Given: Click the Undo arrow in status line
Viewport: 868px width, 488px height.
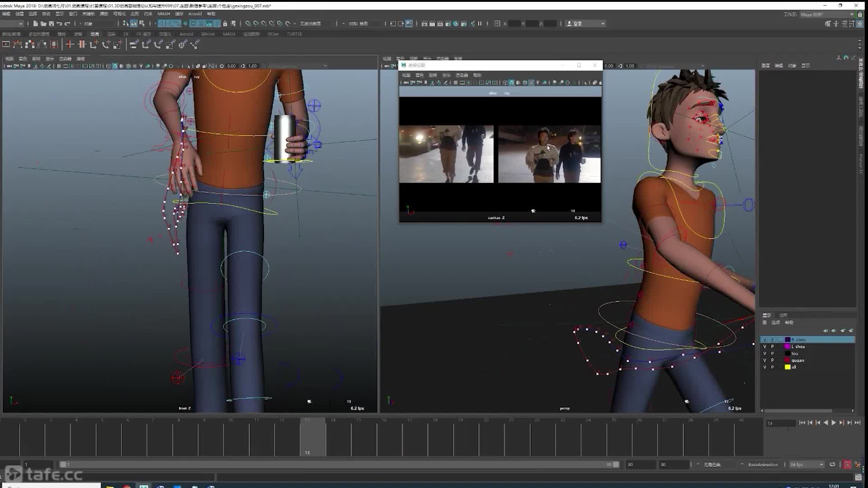Looking at the screenshot, I should (59, 23).
